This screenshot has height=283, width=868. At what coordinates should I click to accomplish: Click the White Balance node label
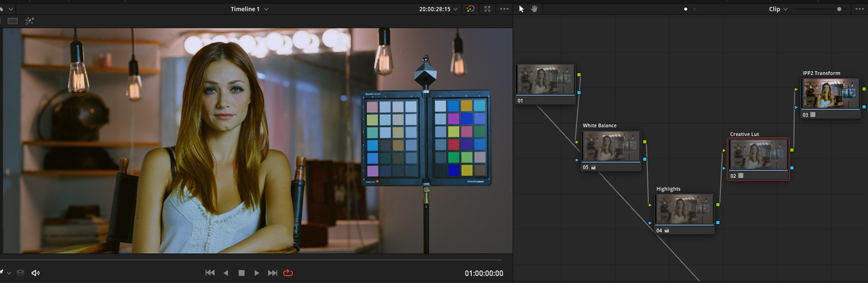pos(599,126)
